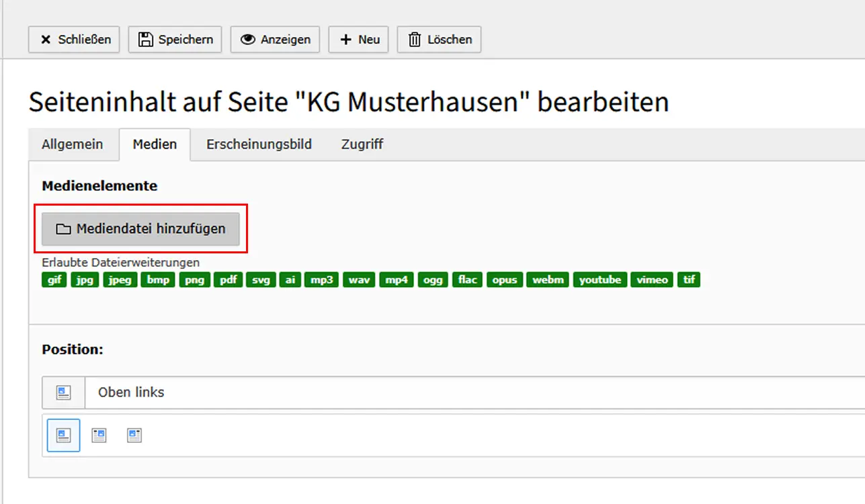The width and height of the screenshot is (865, 504).
Task: Create a new element with Neu
Action: tap(358, 40)
